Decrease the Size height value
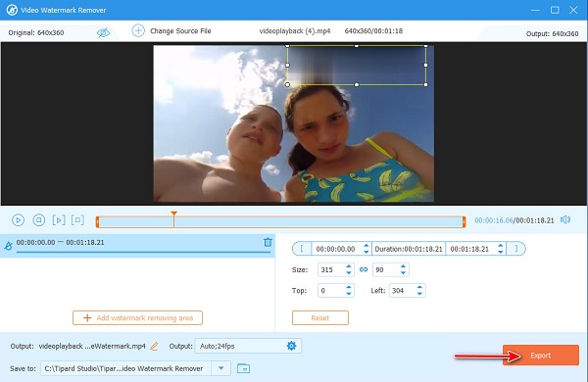Screen dimensions: 588x382 click(x=403, y=273)
